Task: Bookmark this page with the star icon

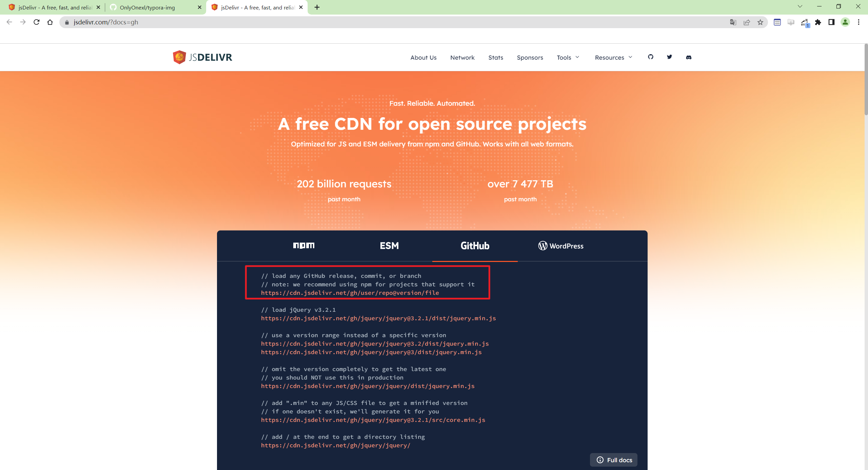Action: coord(760,22)
